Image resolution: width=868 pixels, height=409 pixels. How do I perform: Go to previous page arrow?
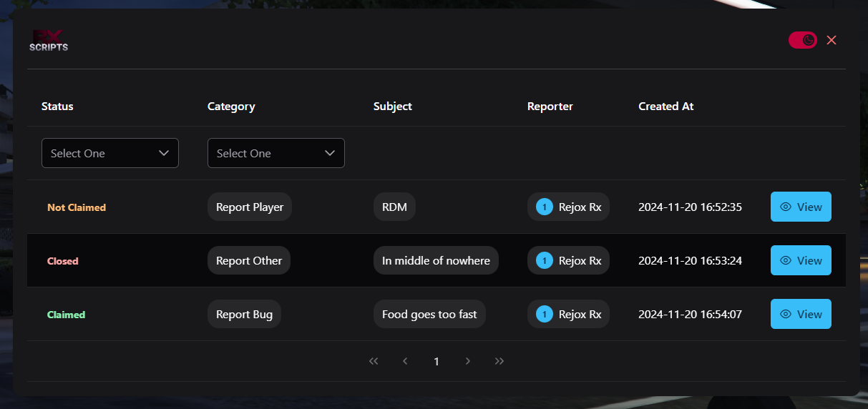coord(405,361)
